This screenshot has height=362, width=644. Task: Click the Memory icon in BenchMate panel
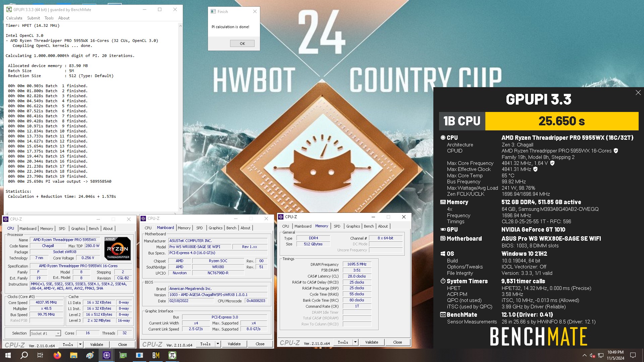[x=443, y=202]
